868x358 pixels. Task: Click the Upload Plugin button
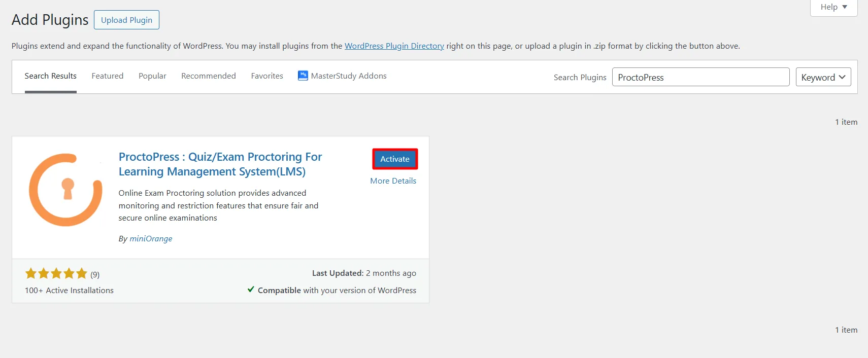click(x=126, y=20)
